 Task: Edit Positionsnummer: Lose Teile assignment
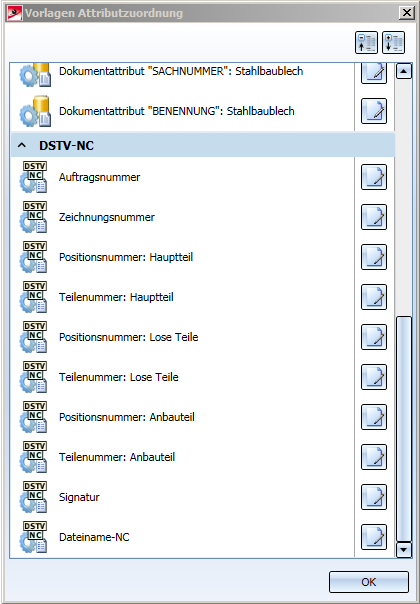coord(374,337)
